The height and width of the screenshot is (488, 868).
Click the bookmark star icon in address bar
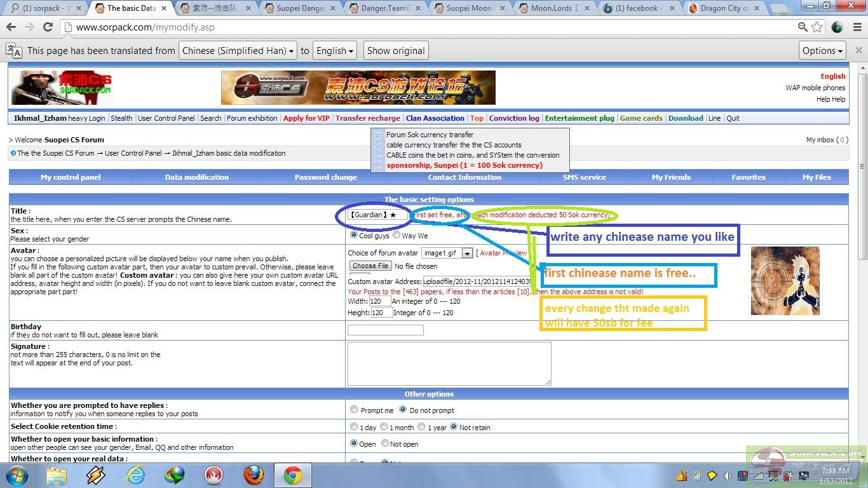coord(817,27)
